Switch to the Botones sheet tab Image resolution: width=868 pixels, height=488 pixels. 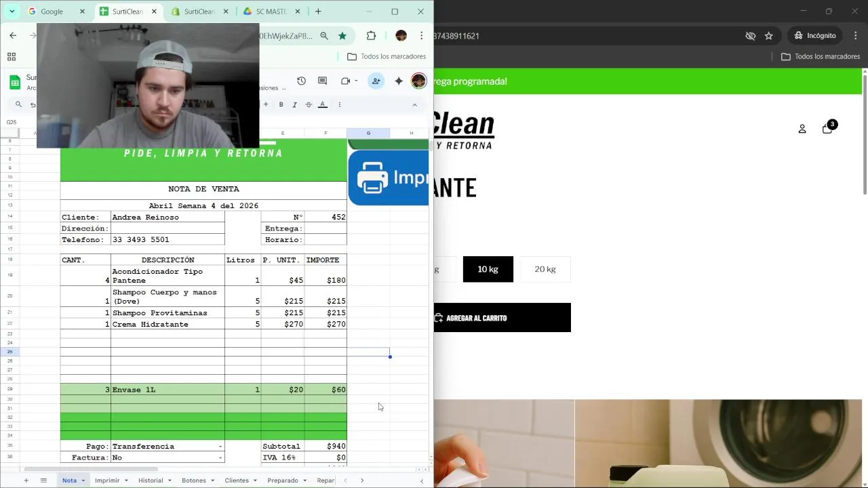coord(193,481)
